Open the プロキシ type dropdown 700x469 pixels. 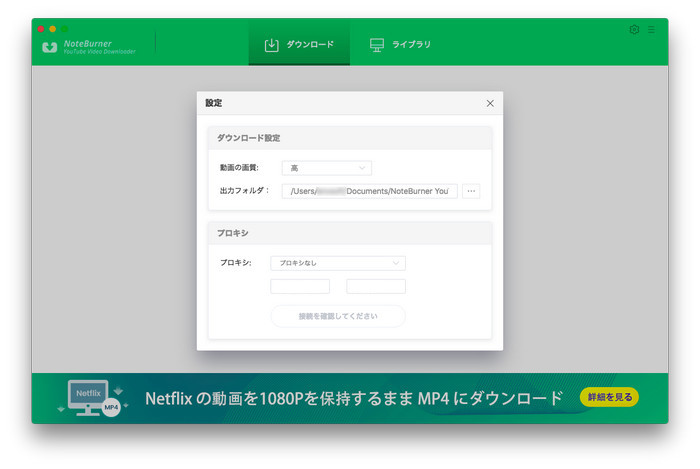pyautogui.click(x=338, y=263)
